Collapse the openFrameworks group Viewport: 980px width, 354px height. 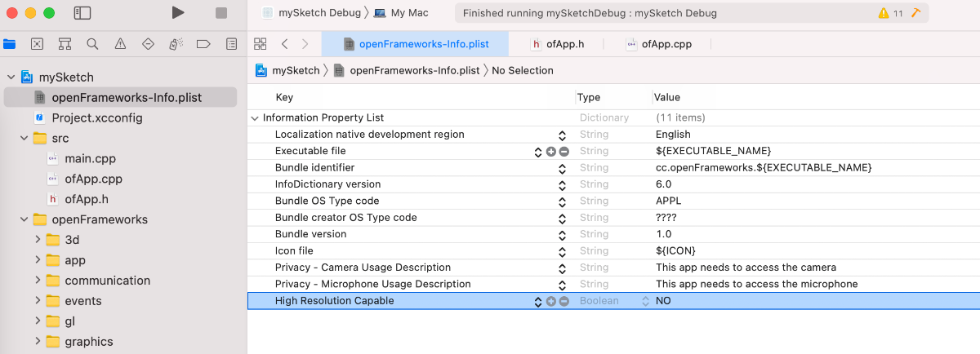coord(24,219)
